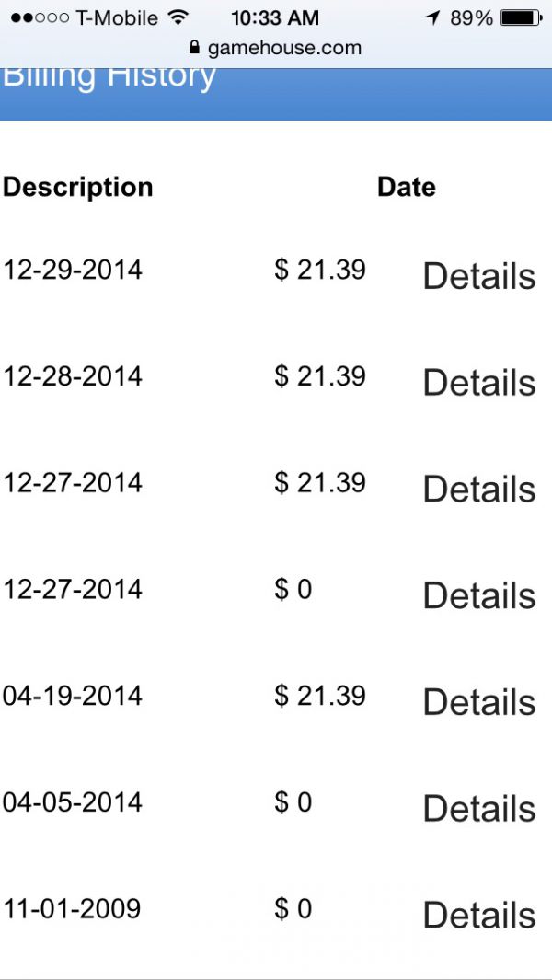Viewport: 552px width, 980px height.
Task: Tap the 10:33 AM clock
Action: [275, 18]
